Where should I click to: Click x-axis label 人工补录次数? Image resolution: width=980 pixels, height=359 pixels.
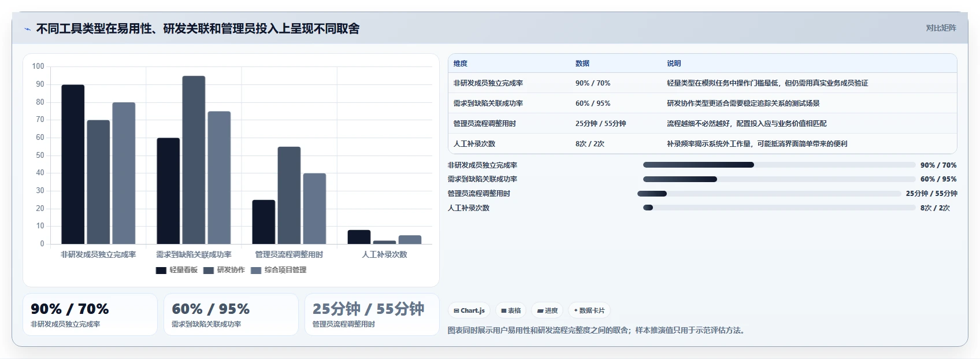384,254
